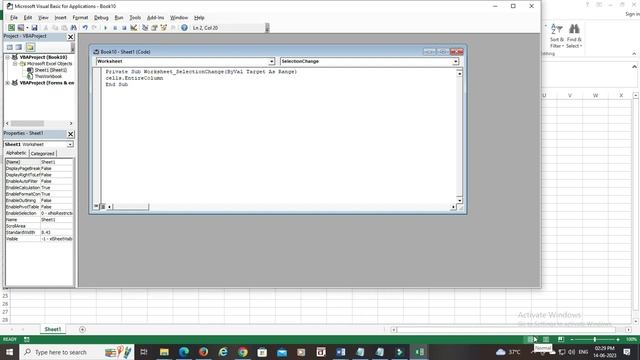This screenshot has height=360, width=640.
Task: Click the StandardWidth property value 8.43
Action: [x=56, y=233]
